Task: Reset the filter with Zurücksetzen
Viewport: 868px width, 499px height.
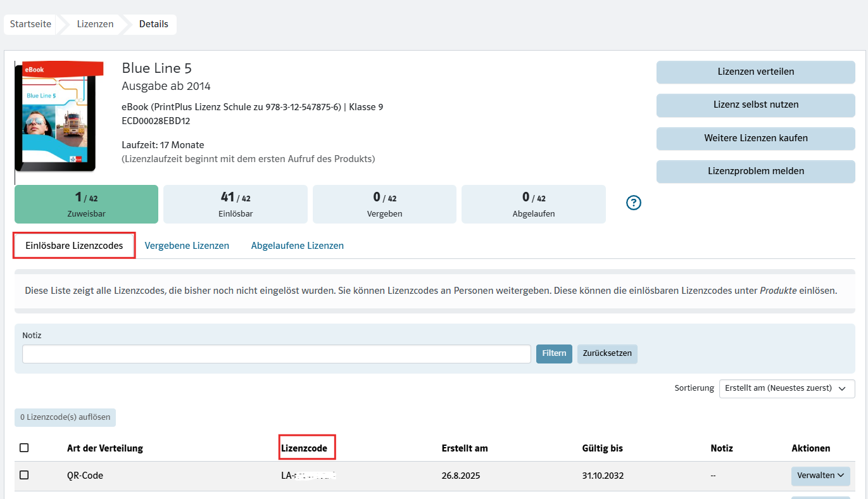Action: pos(607,353)
